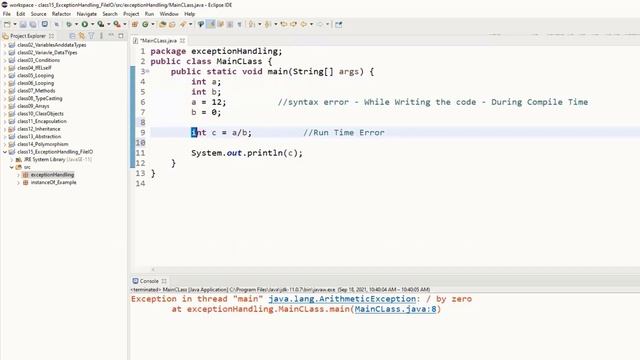
Task: Collapse the src folder node
Action: click(x=11, y=167)
